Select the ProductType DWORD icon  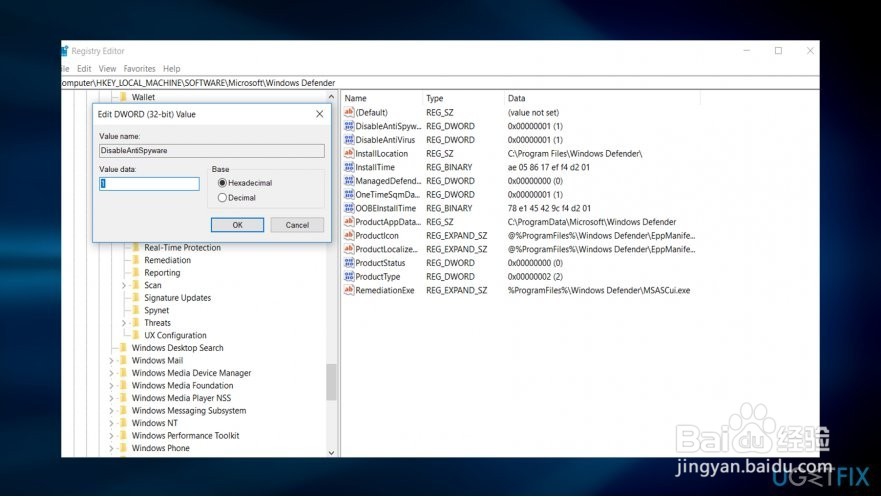click(x=349, y=276)
